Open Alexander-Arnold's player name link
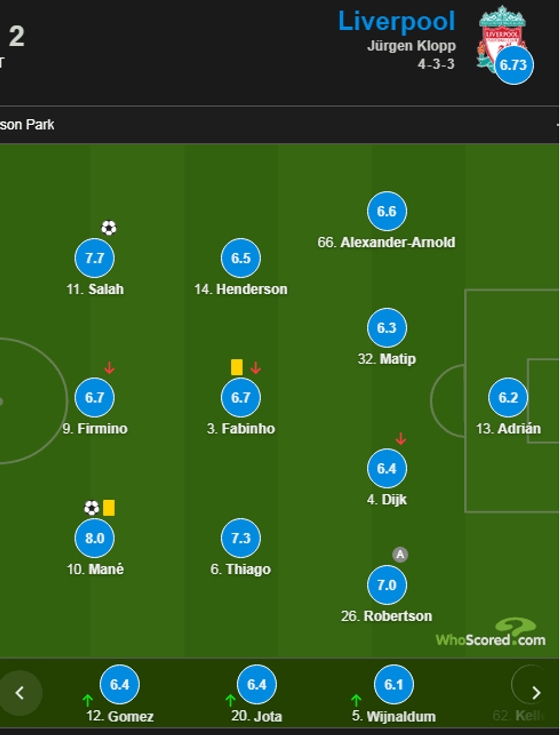This screenshot has width=560, height=735. click(x=386, y=242)
